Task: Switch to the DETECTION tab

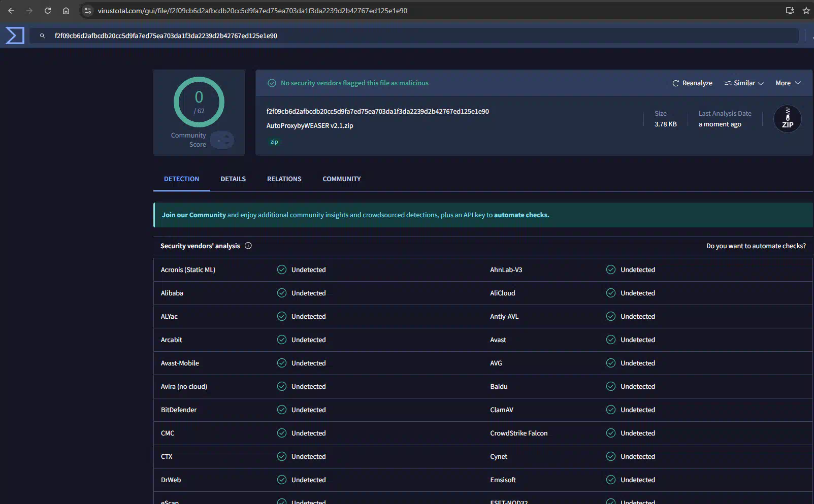Action: pos(182,179)
